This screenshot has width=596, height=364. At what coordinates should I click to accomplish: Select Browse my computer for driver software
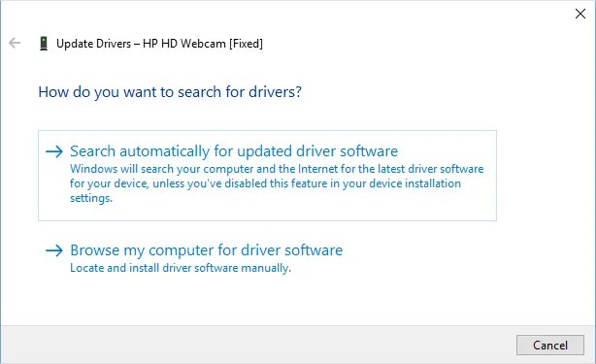[x=207, y=250]
